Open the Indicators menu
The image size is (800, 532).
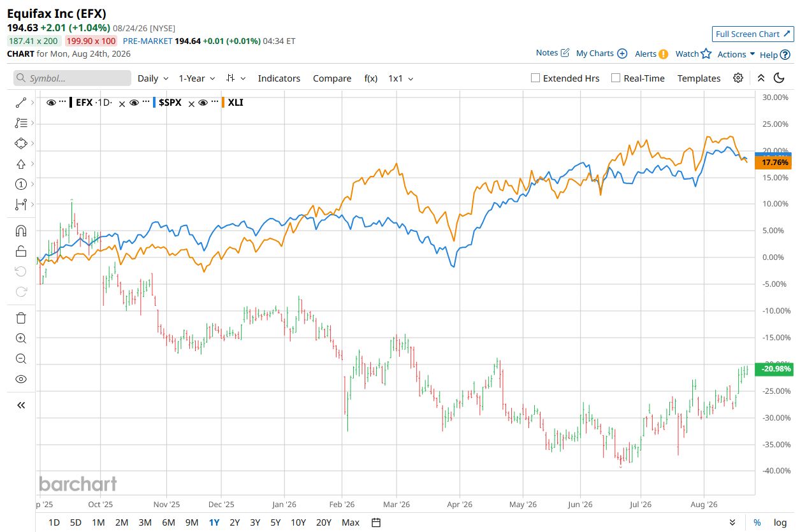[x=279, y=78]
